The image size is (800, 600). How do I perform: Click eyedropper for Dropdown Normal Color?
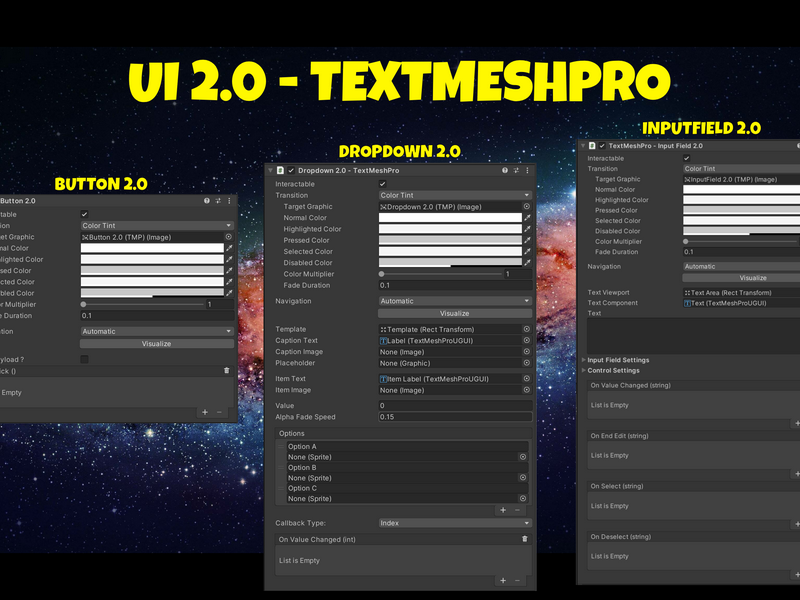[527, 218]
